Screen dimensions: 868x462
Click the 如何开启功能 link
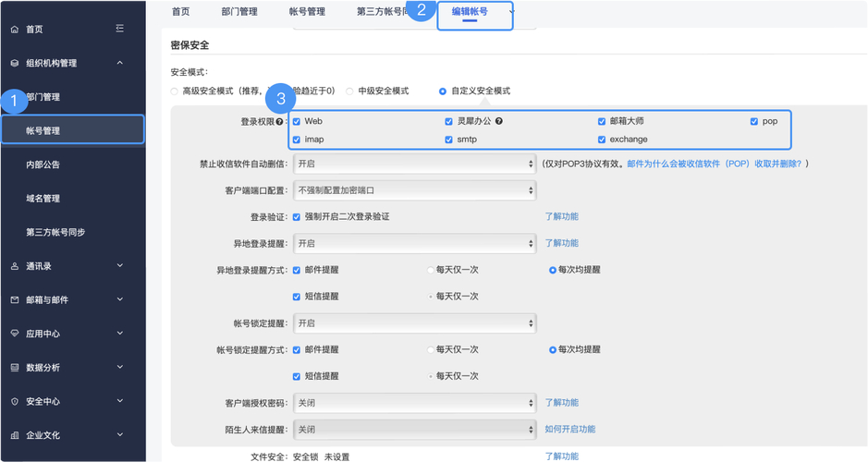569,430
